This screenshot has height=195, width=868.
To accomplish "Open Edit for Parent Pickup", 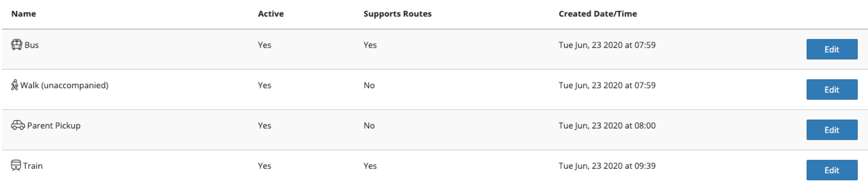I will [x=832, y=130].
